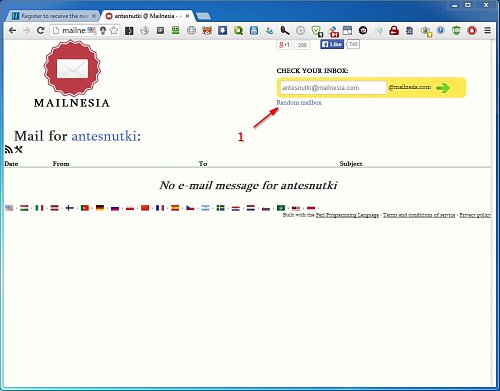This screenshot has width=500, height=391.
Task: Click the black magnifier extension icon
Action: [285, 31]
